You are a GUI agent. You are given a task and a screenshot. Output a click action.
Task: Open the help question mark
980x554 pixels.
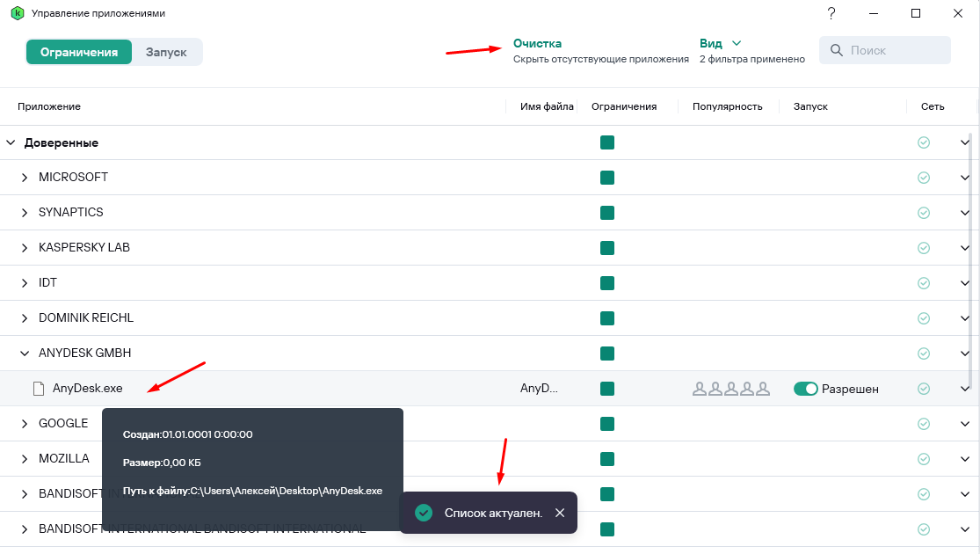tap(831, 13)
